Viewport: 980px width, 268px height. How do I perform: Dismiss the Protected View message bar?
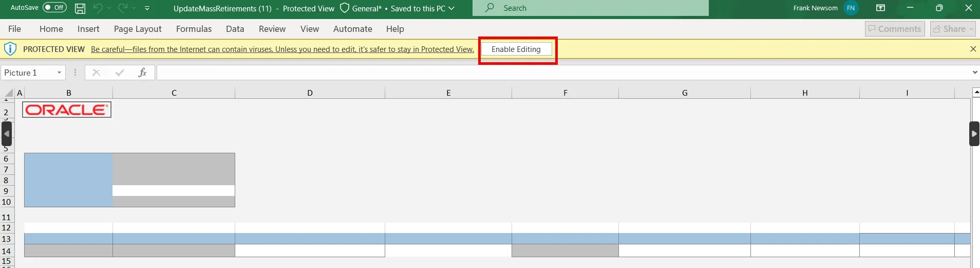point(973,49)
